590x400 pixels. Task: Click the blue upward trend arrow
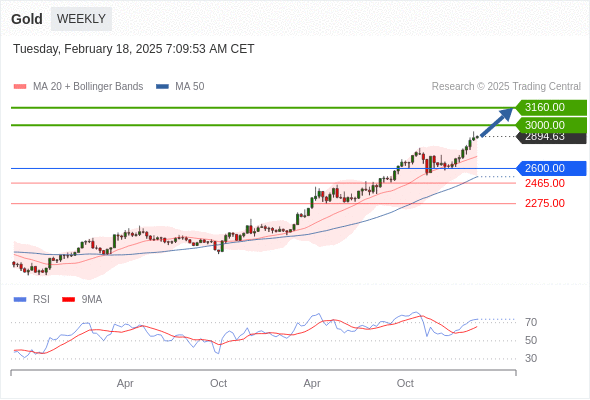[x=497, y=122]
